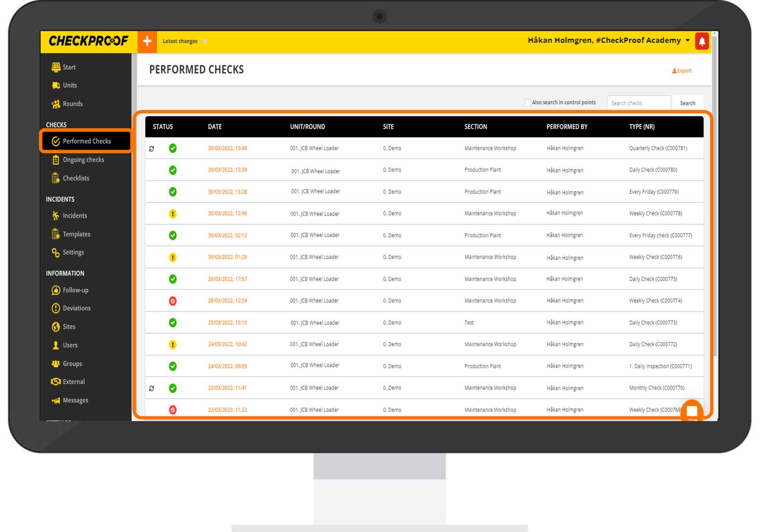
Task: Click the green status icon for Daily Check C000780
Action: [x=173, y=170]
